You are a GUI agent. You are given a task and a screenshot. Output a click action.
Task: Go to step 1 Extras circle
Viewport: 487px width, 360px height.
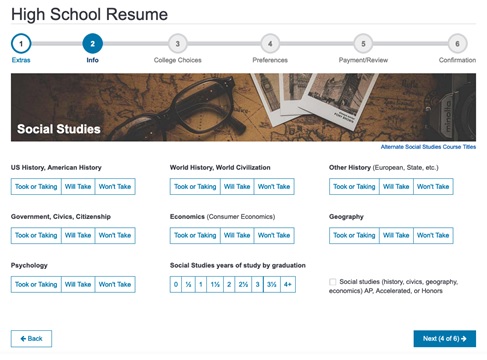(21, 44)
